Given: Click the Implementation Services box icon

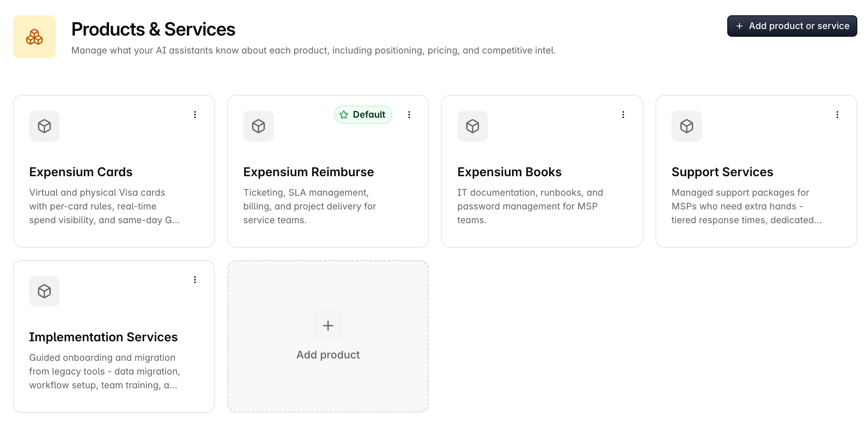Looking at the screenshot, I should tap(44, 291).
